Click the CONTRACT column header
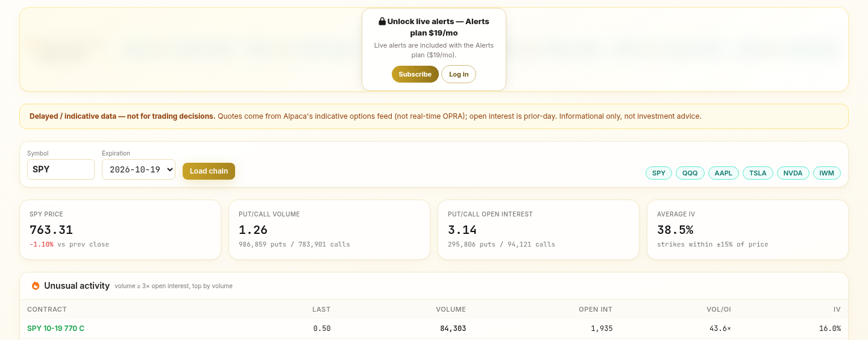Viewport: 868px width, 340px height. (47, 309)
